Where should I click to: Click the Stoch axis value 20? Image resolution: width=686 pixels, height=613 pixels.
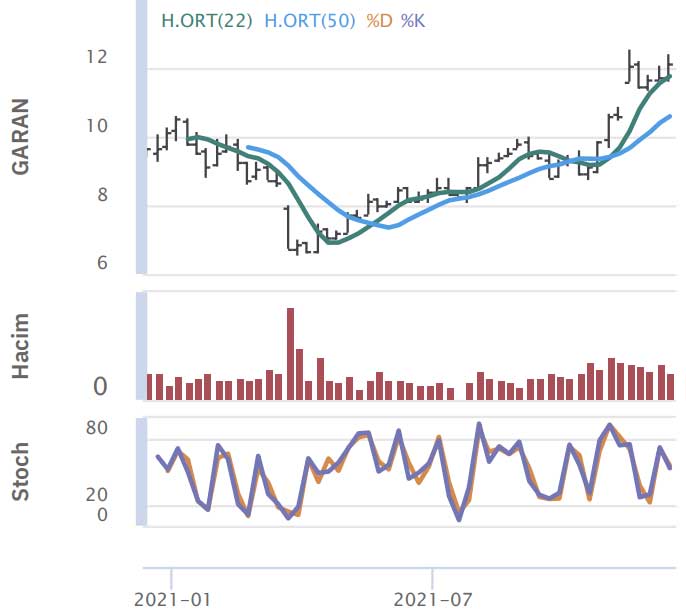pos(97,494)
